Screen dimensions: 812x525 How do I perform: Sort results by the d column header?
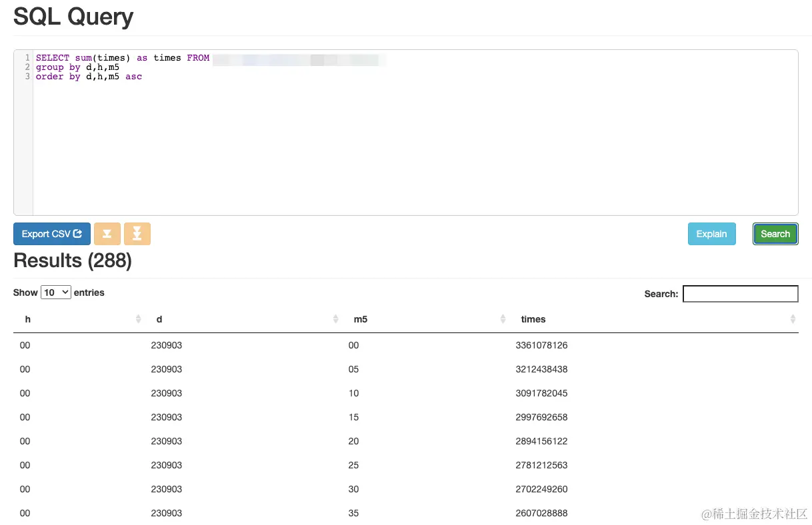pyautogui.click(x=243, y=319)
